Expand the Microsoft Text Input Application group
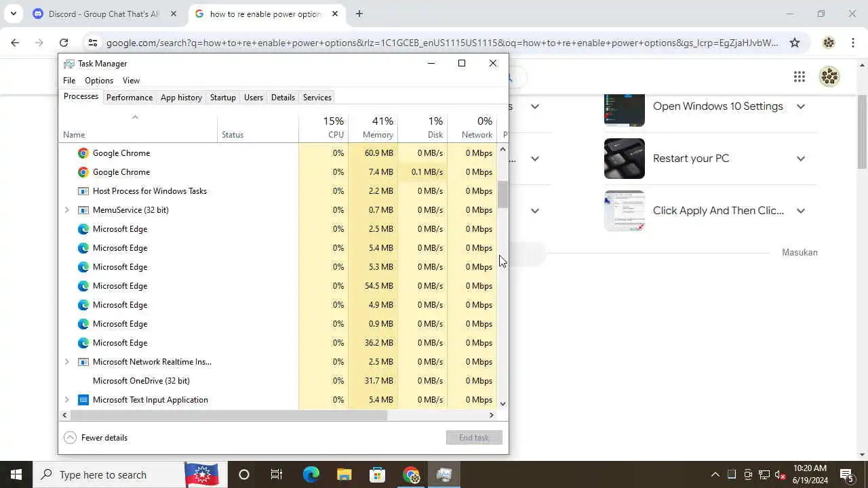The image size is (868, 488). [66, 400]
